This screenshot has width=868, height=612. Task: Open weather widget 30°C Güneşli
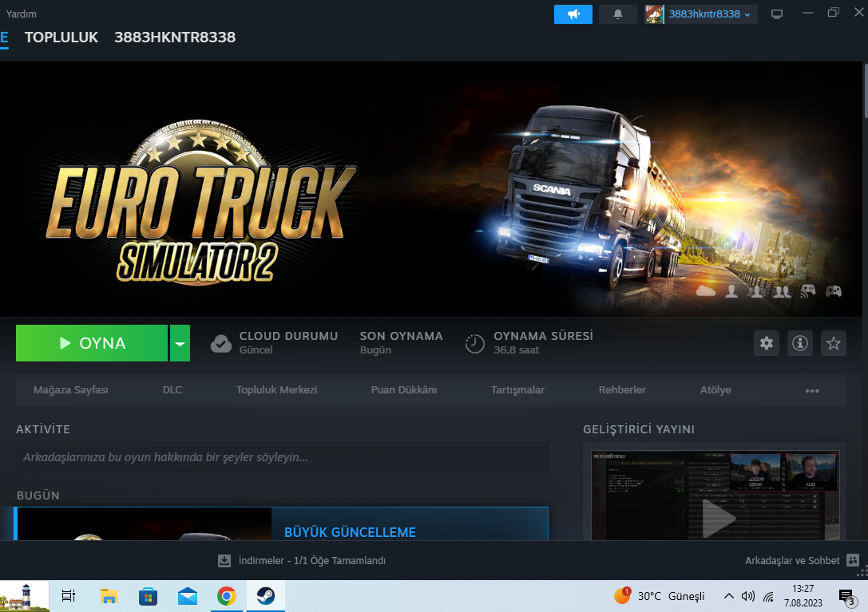point(659,596)
